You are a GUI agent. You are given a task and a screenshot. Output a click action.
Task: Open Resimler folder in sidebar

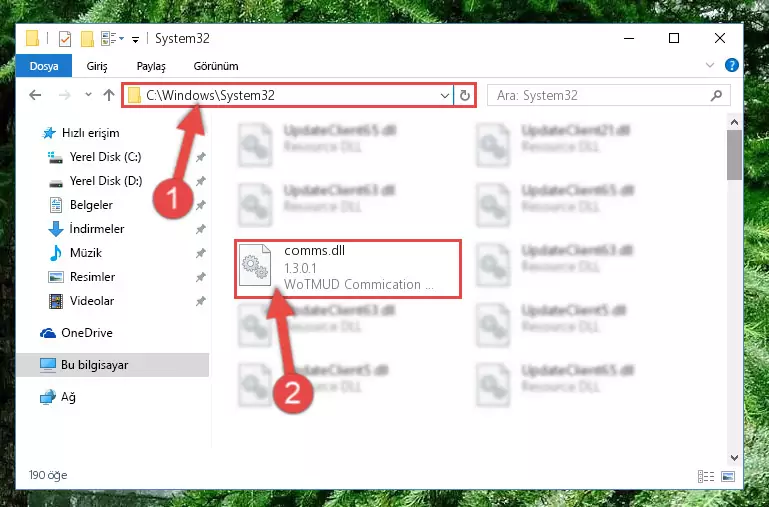tap(92, 277)
